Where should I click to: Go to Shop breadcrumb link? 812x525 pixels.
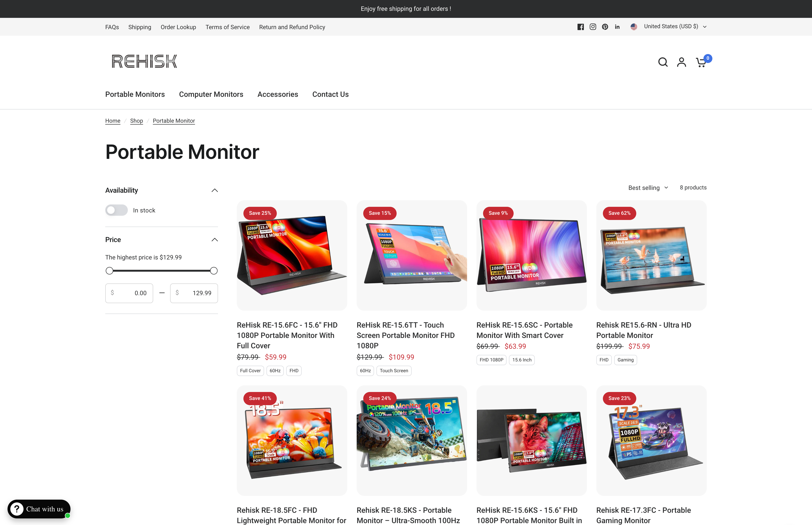pos(136,121)
